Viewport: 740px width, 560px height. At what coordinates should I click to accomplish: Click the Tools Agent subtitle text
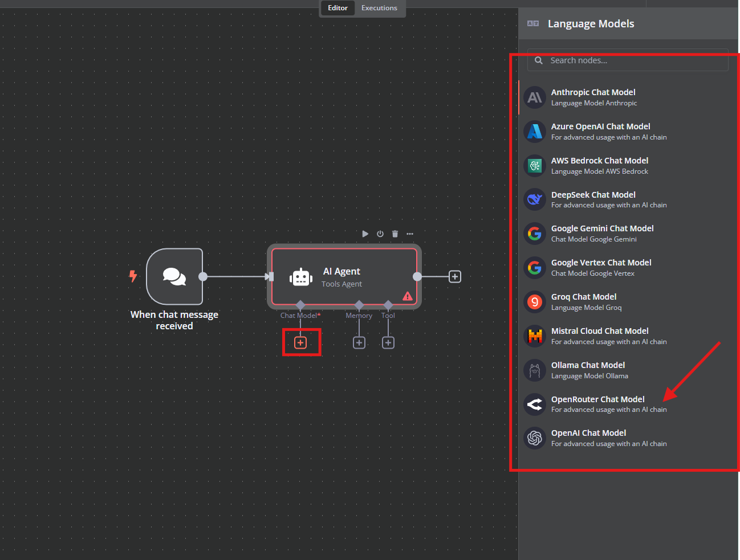(341, 284)
